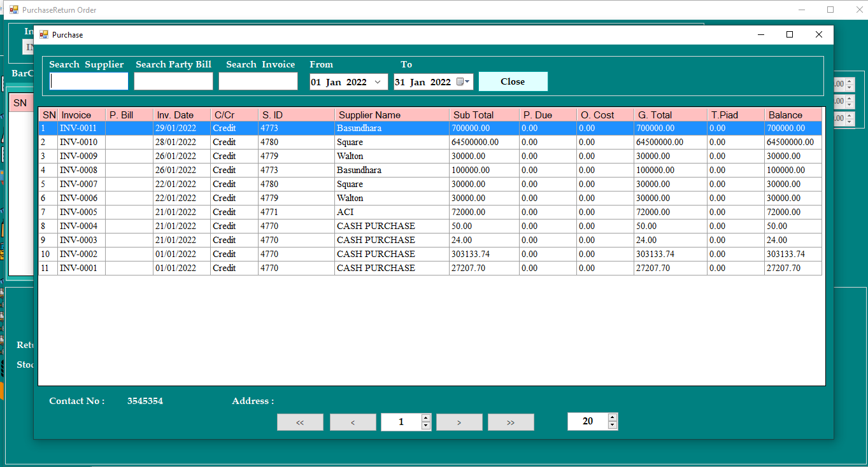Sort by the Supplier Name column header
The image size is (868, 467).
[x=392, y=115]
